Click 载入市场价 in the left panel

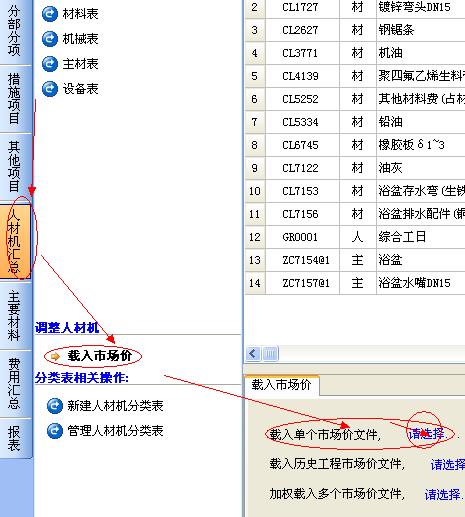coord(100,356)
